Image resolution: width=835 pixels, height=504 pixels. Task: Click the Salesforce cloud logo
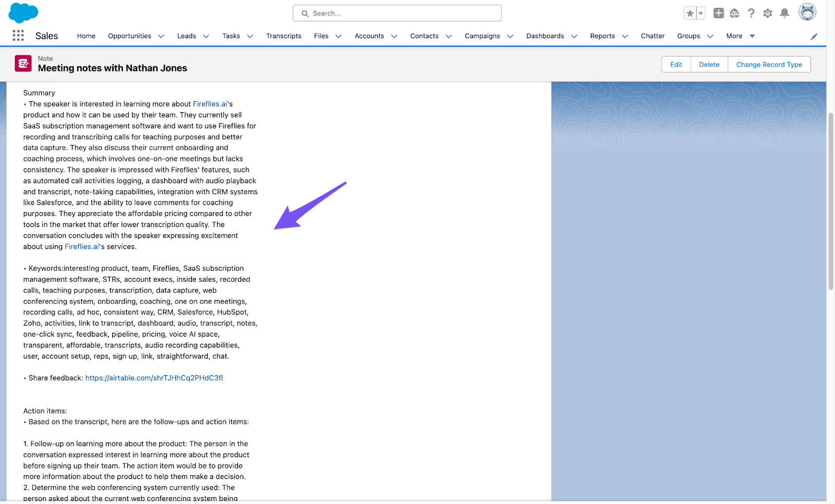click(23, 13)
